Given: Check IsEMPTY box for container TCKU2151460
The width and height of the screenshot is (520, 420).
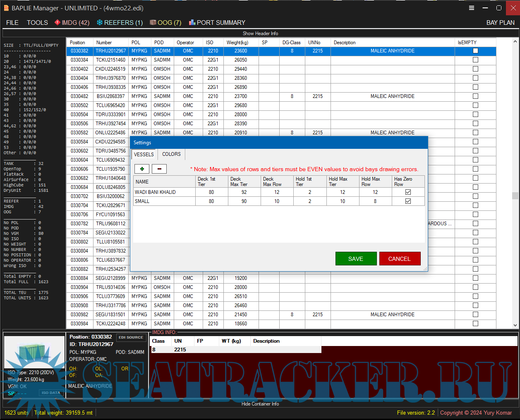Looking at the screenshot, I should point(475,60).
